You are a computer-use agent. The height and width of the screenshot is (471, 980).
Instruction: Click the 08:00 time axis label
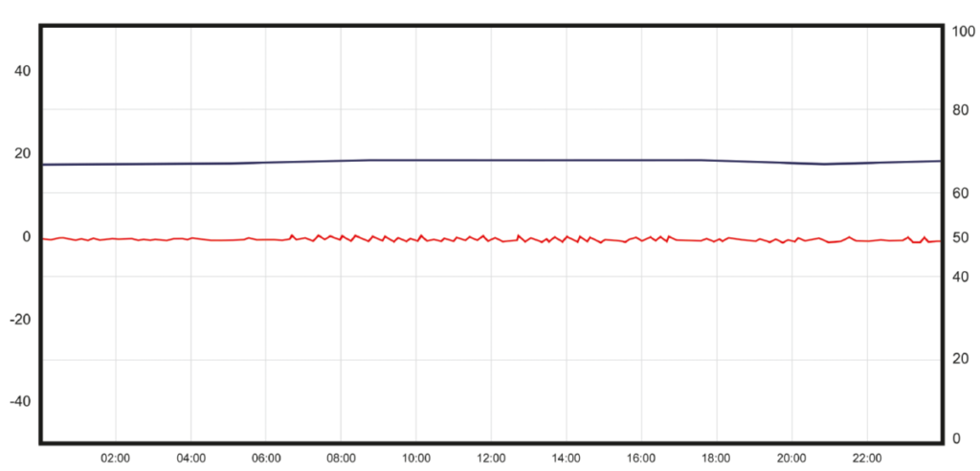tap(341, 458)
